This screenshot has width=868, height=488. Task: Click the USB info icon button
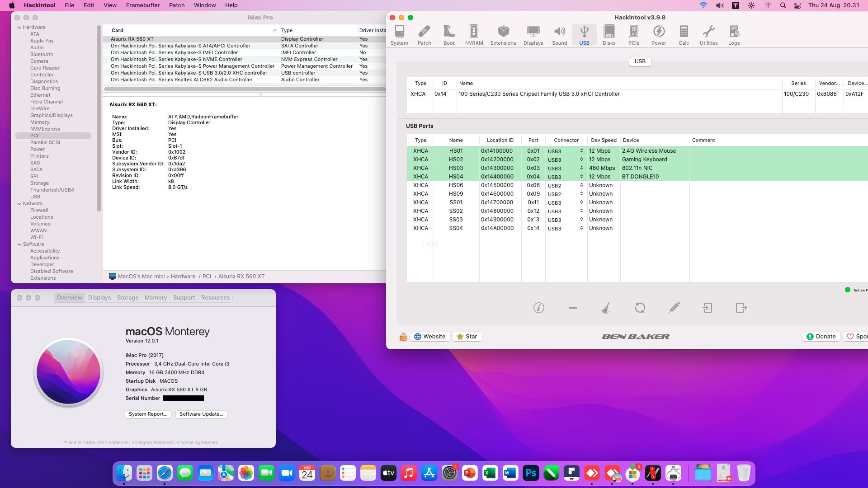(x=538, y=308)
